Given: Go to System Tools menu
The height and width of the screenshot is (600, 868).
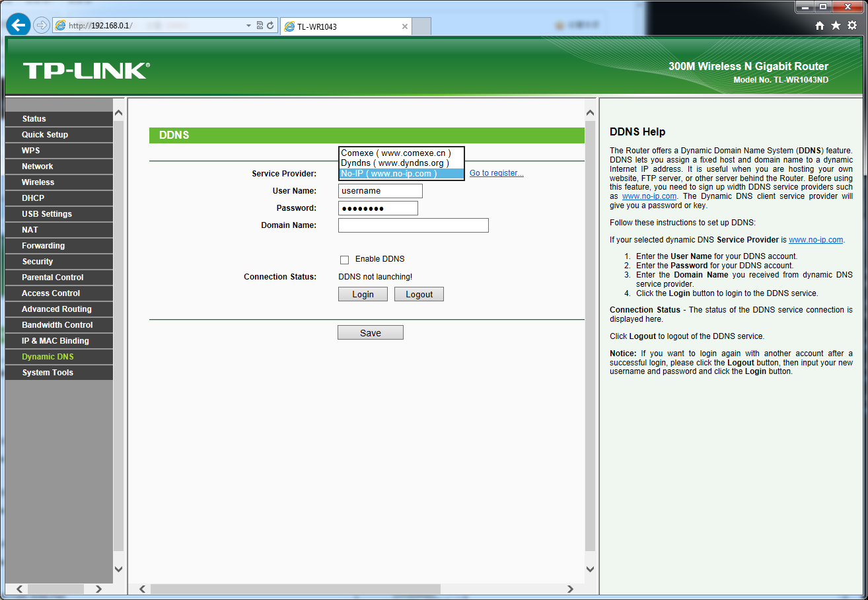Looking at the screenshot, I should tap(48, 373).
